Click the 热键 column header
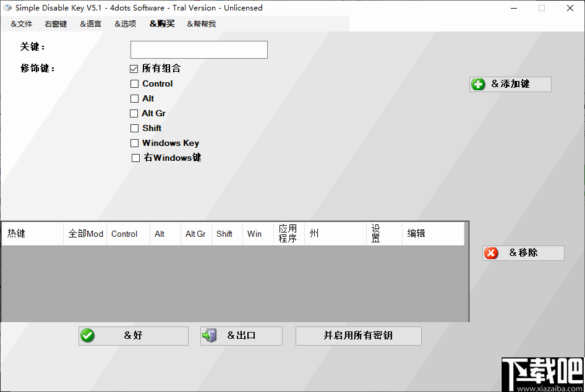The width and height of the screenshot is (585, 392). coord(31,233)
